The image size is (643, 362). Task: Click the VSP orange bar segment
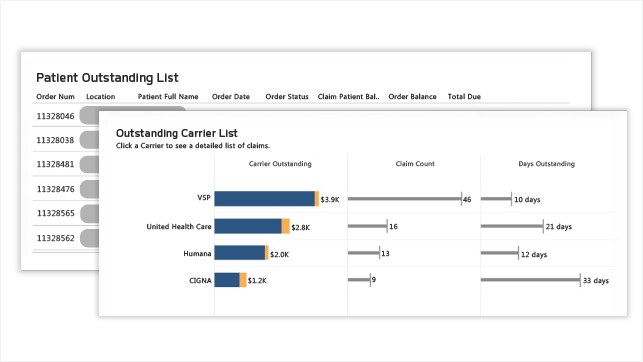click(317, 198)
